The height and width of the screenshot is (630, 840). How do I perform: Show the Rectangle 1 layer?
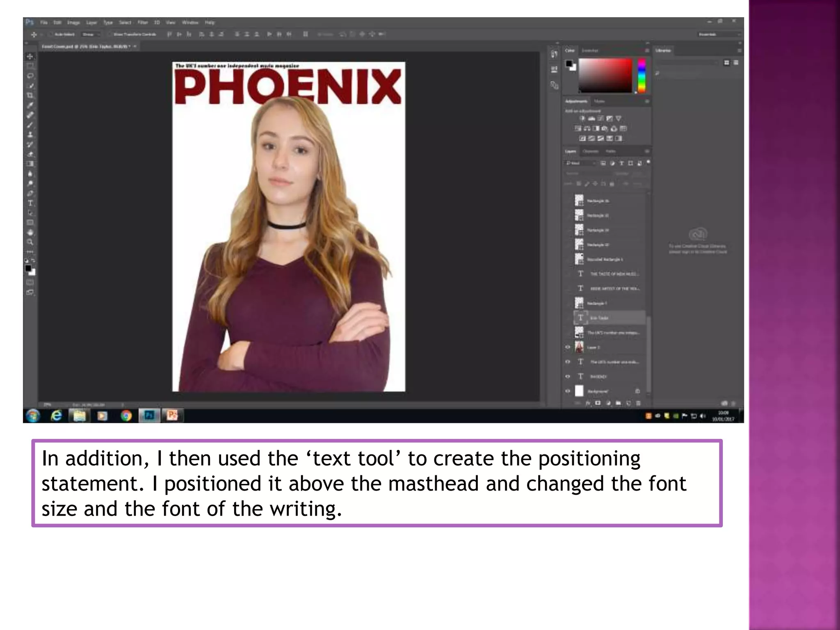point(568,303)
